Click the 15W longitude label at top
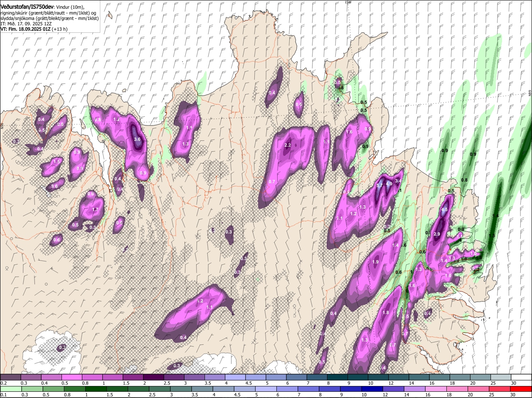This screenshot has height=398, width=532. [348, 2]
